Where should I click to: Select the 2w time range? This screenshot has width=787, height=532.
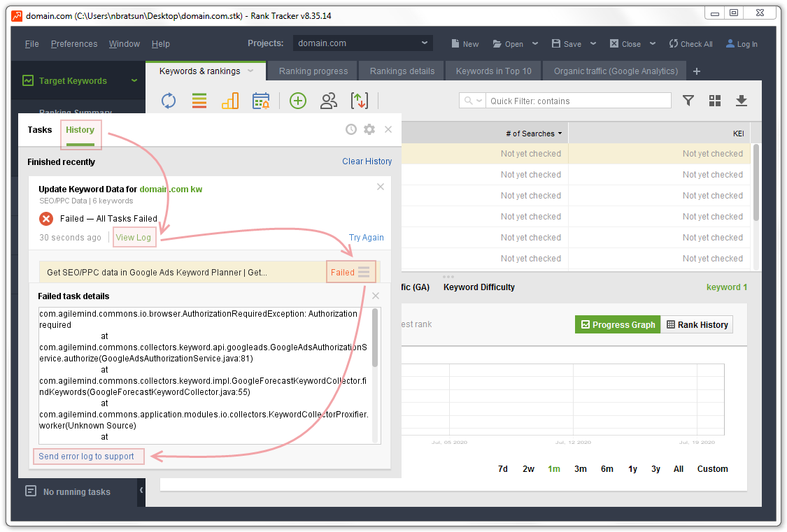529,469
